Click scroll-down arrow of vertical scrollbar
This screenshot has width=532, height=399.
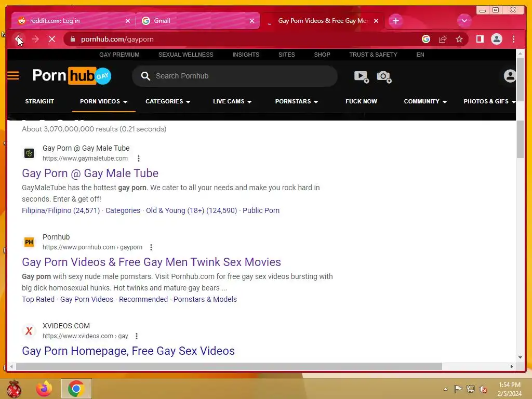point(520,357)
